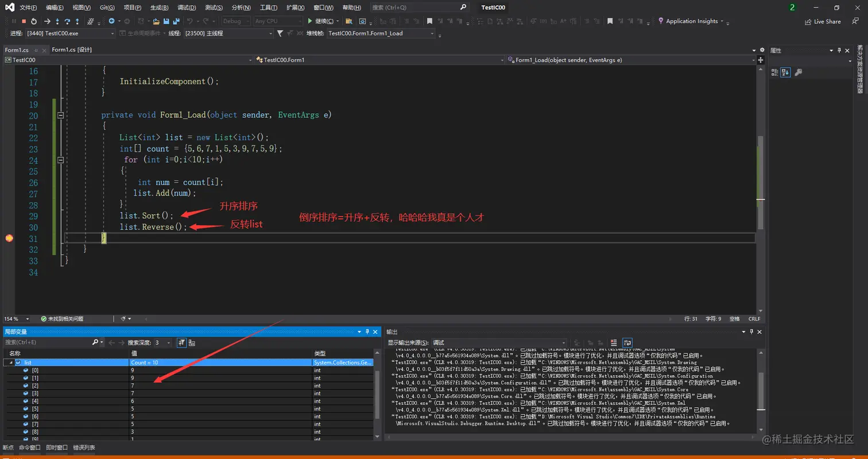Collapse the Form1_Load method outline
Viewport: 868px width, 459px height.
(60, 115)
